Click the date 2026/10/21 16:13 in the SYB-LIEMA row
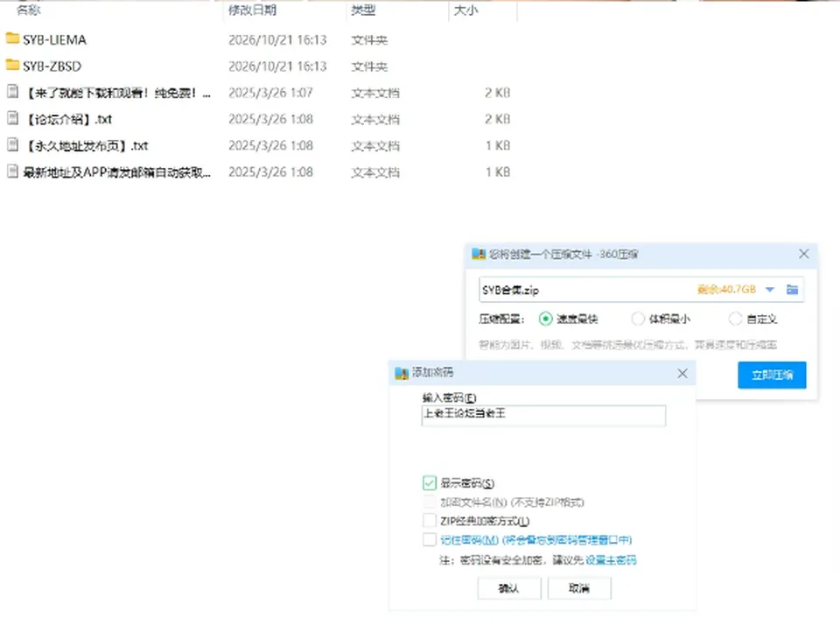This screenshot has width=840, height=639. coord(277,39)
